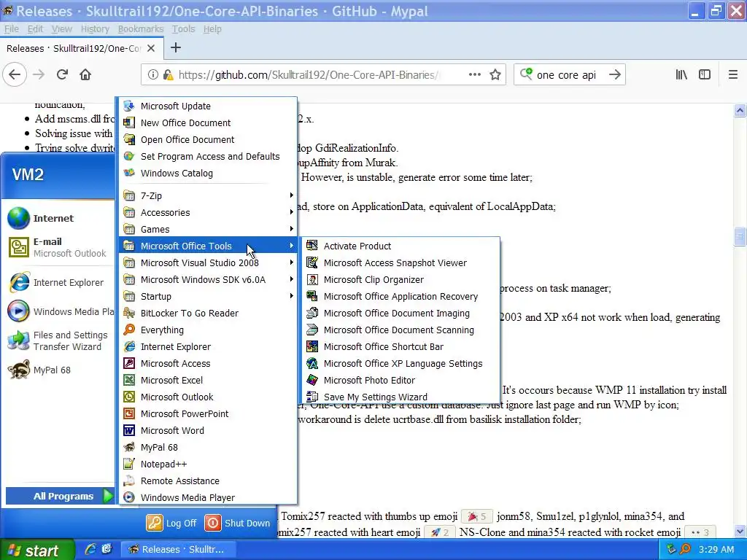Open E-mail Microsoft Outlook pinned item
This screenshot has height=560, width=747.
pos(60,248)
